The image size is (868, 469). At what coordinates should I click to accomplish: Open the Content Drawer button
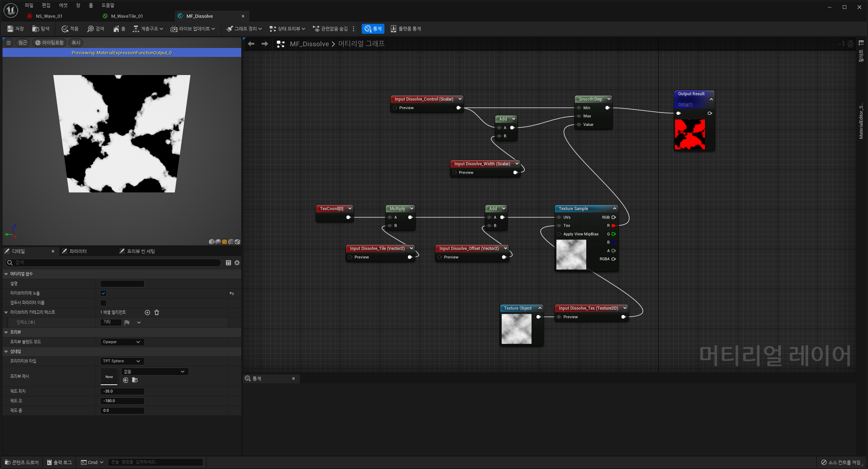[x=22, y=462]
